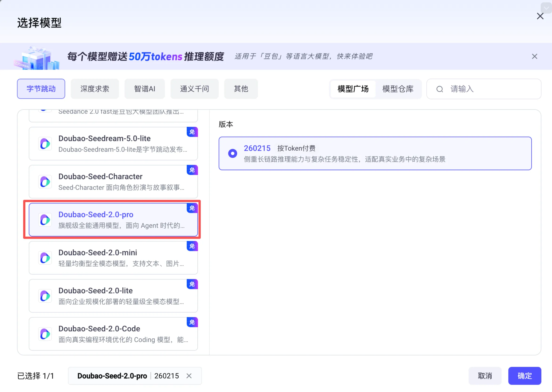Choose the Doubao-Seed-2.0-Code model name

[x=99, y=329]
